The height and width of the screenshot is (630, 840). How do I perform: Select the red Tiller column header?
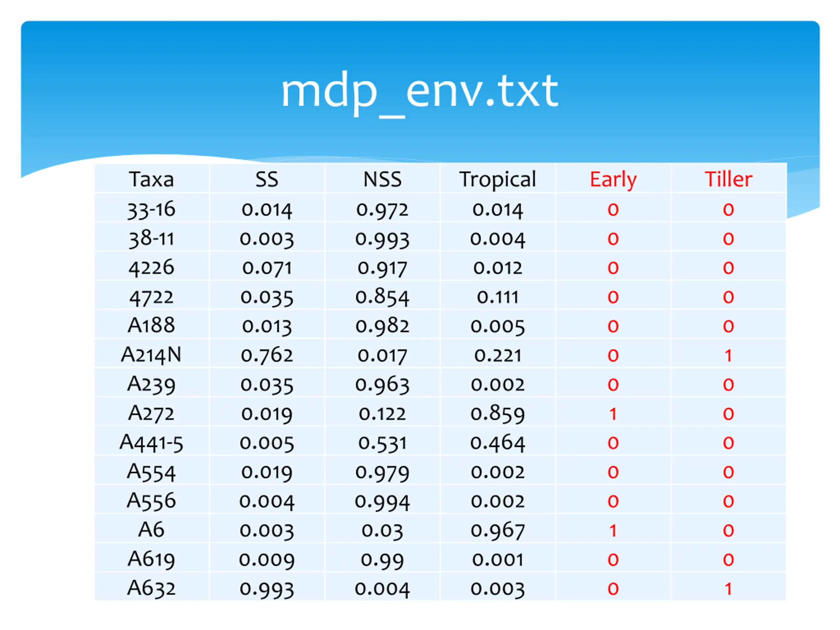[728, 179]
